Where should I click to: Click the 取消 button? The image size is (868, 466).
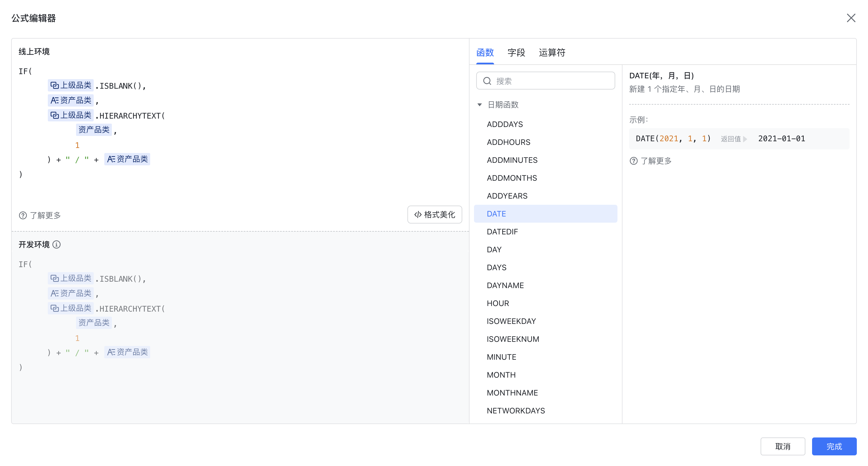tap(783, 446)
